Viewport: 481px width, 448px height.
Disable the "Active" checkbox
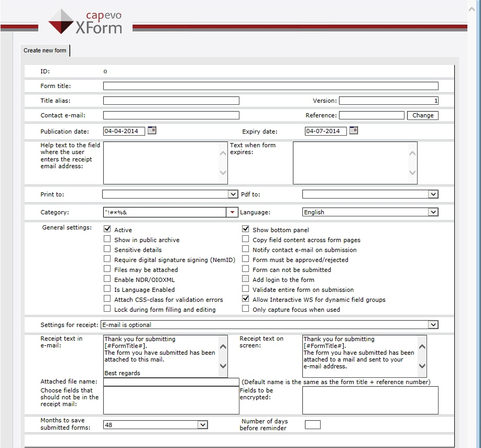[x=107, y=228]
